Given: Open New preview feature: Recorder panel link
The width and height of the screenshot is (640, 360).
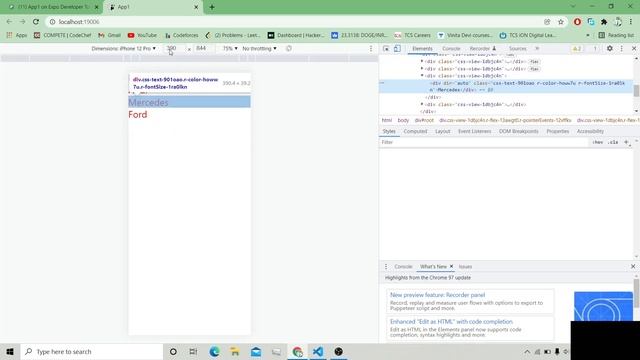Looking at the screenshot, I should (438, 295).
